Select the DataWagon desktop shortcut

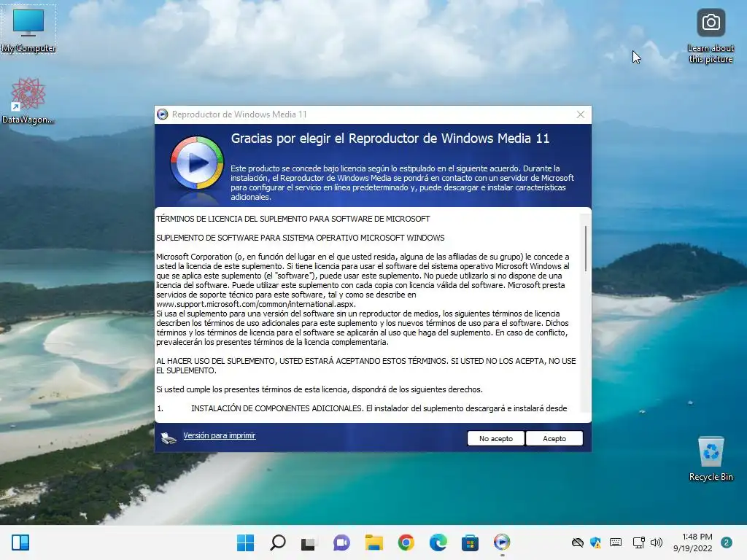[28, 101]
